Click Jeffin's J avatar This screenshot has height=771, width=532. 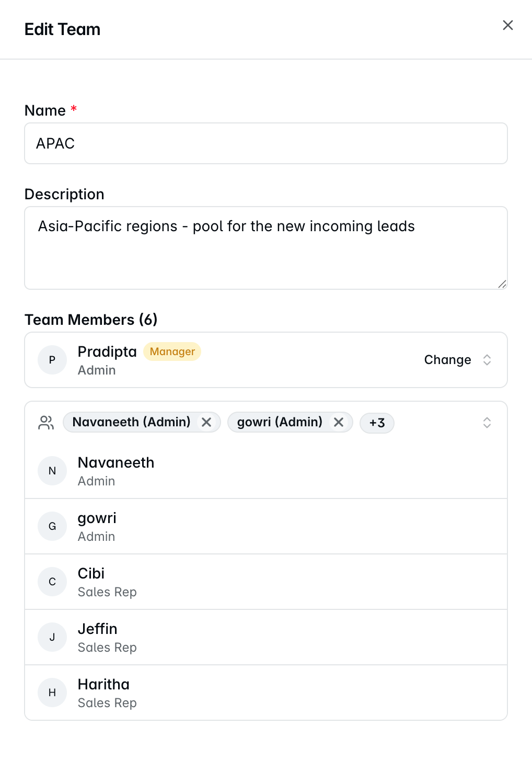point(52,637)
